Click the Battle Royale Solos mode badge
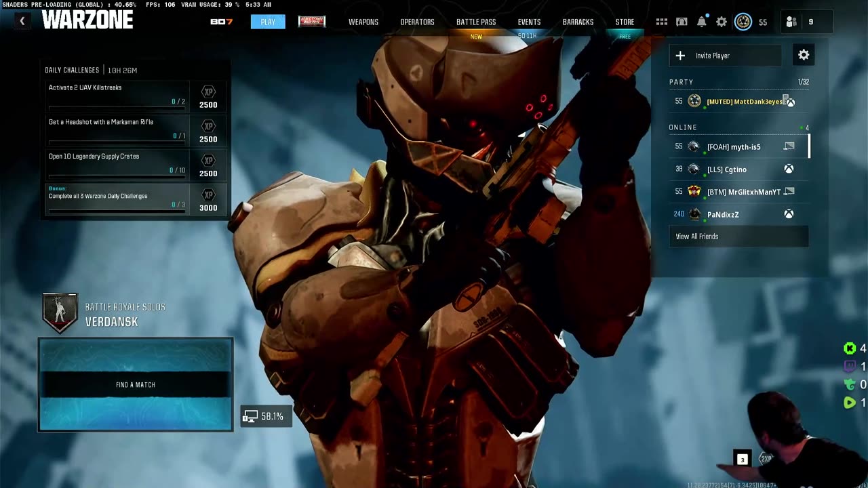The width and height of the screenshot is (868, 488). [x=60, y=313]
